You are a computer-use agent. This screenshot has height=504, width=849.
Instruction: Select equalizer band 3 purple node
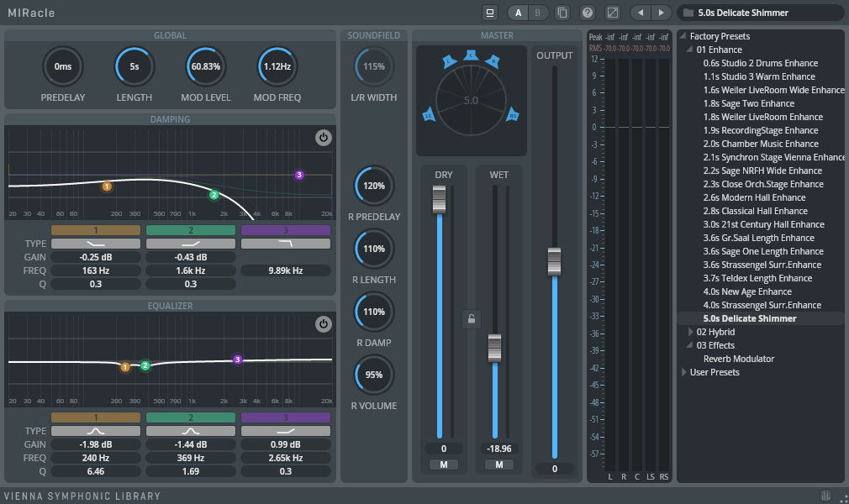(x=237, y=360)
